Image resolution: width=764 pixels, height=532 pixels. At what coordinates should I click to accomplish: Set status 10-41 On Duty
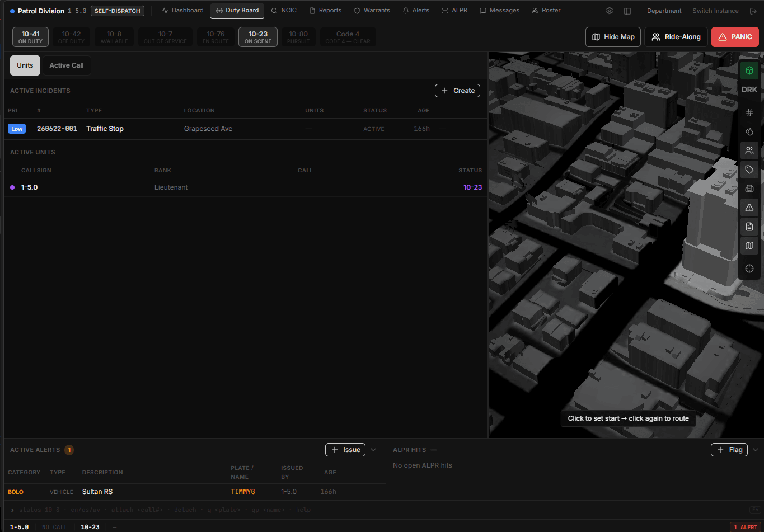tap(30, 37)
